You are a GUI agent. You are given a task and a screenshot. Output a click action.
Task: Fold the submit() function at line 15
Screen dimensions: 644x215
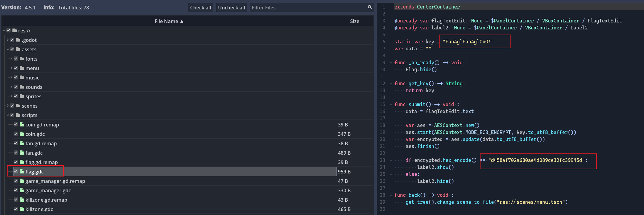click(391, 105)
